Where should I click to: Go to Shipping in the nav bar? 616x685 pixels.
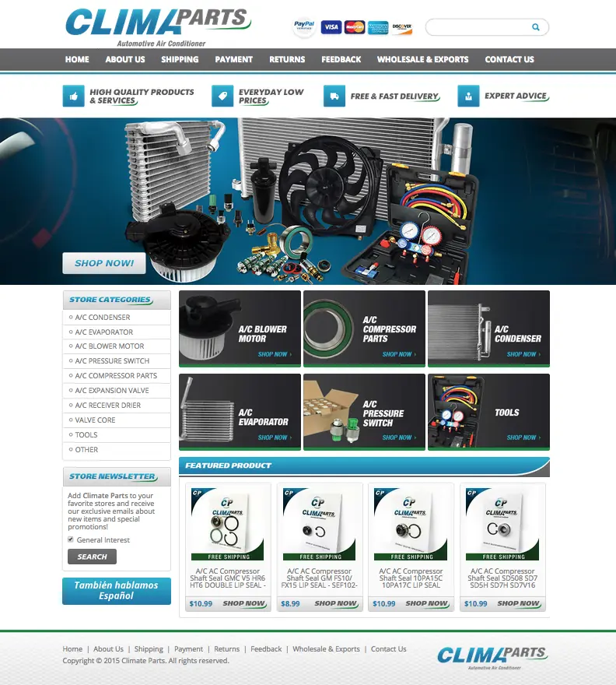coord(180,59)
